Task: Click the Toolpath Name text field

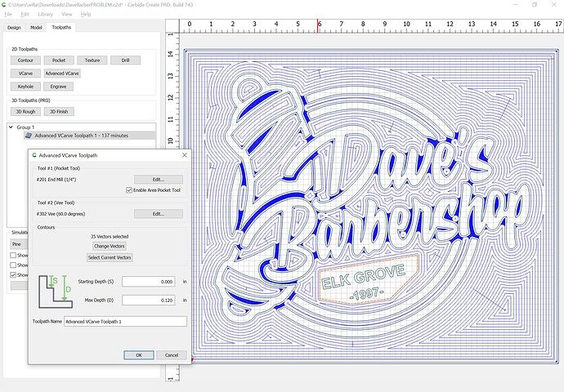Action: [125, 322]
